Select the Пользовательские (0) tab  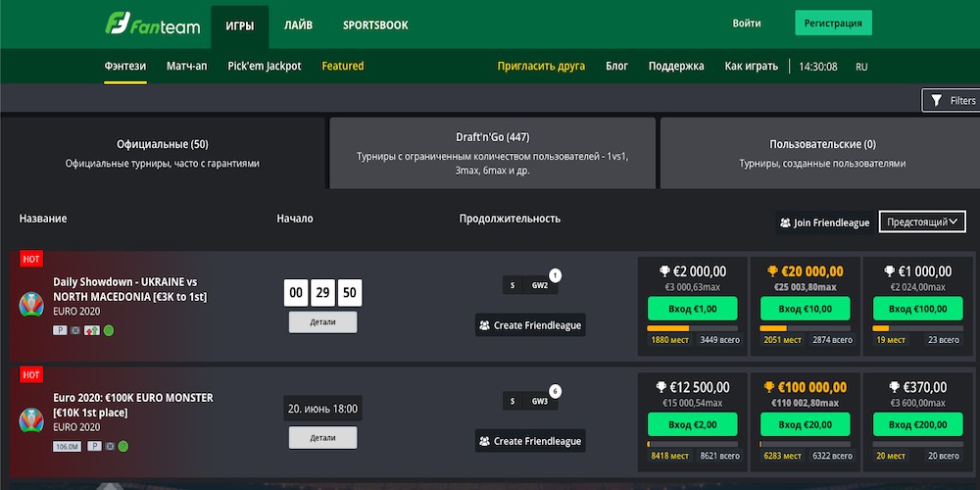pyautogui.click(x=822, y=152)
